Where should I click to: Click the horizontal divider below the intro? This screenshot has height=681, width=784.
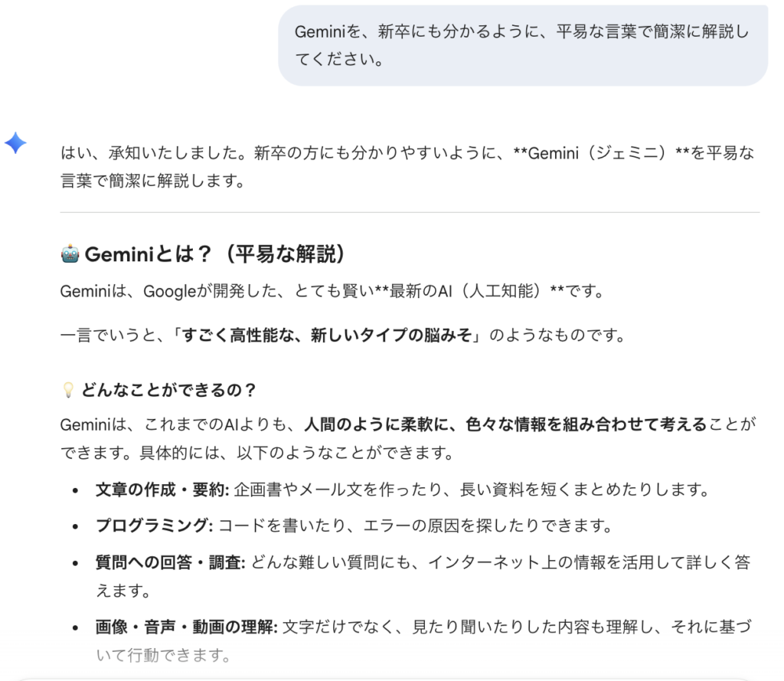point(410,211)
